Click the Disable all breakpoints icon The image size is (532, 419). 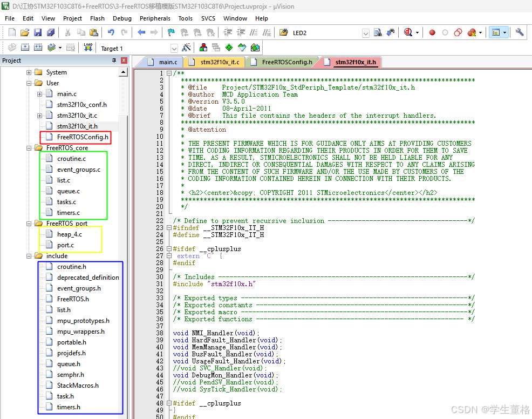pyautogui.click(x=458, y=32)
